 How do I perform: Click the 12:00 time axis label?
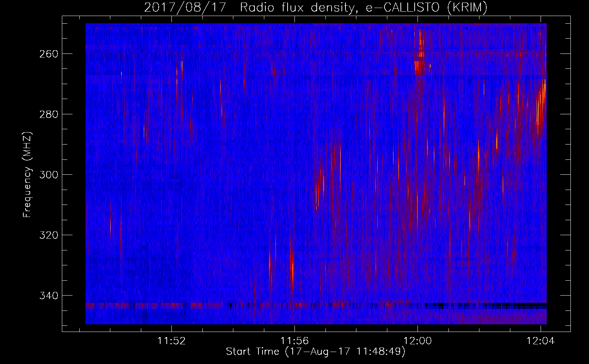[x=418, y=341]
